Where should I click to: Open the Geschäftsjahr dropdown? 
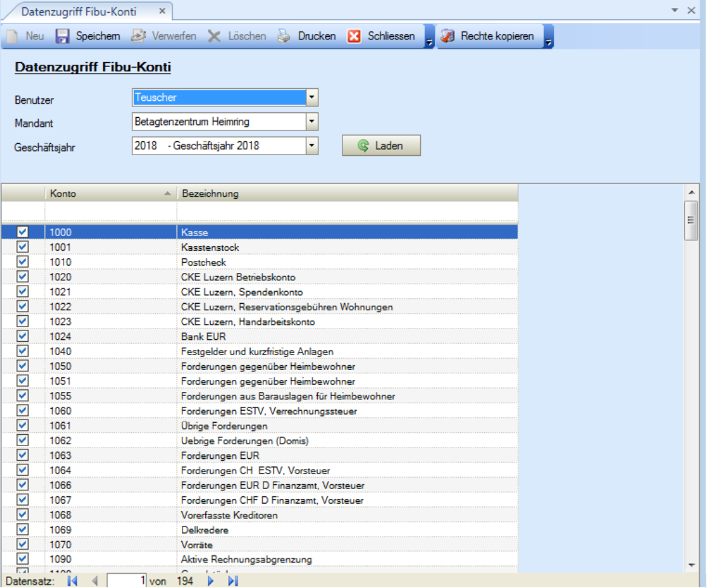click(311, 145)
